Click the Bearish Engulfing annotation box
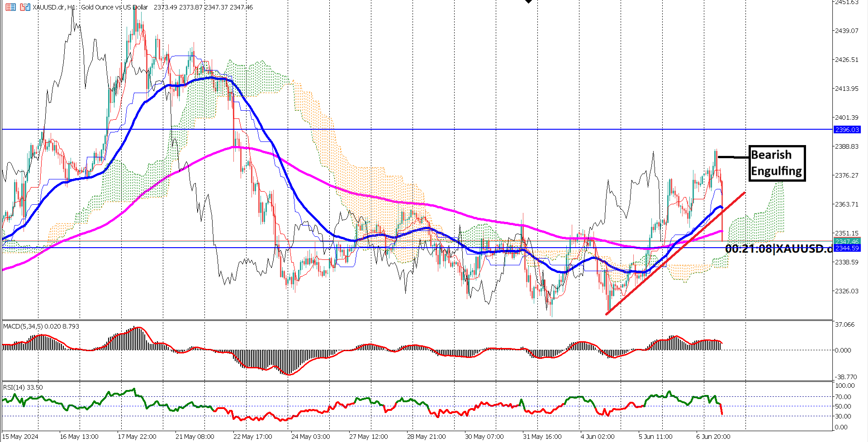Viewport: 868px width, 442px height. [x=777, y=163]
